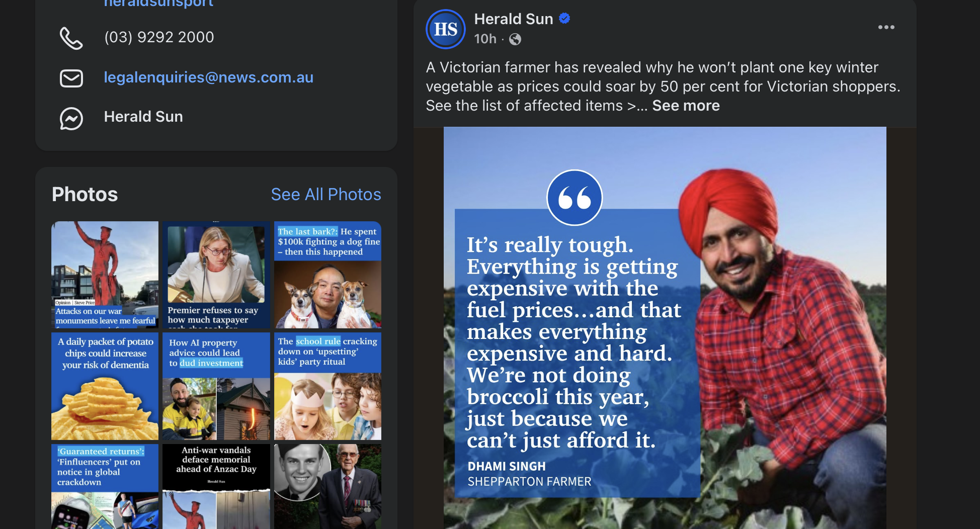Open the war monuments statue photo thumbnail
The image size is (980, 529).
pos(105,275)
